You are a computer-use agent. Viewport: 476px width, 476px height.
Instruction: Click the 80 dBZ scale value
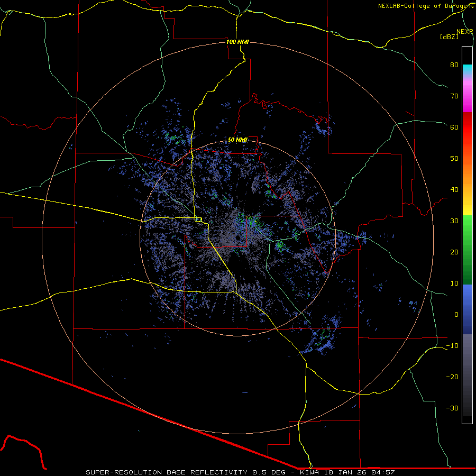454,65
